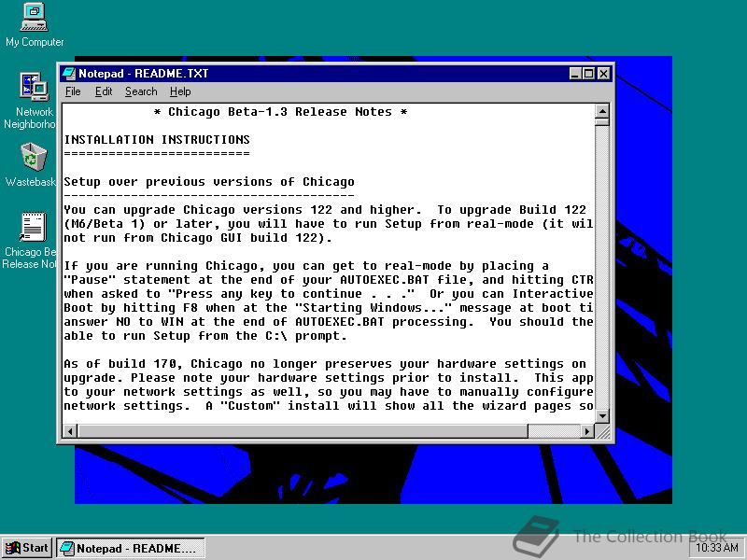Click the Notepad - README taskbar button
The height and width of the screenshot is (560, 747).
[131, 548]
